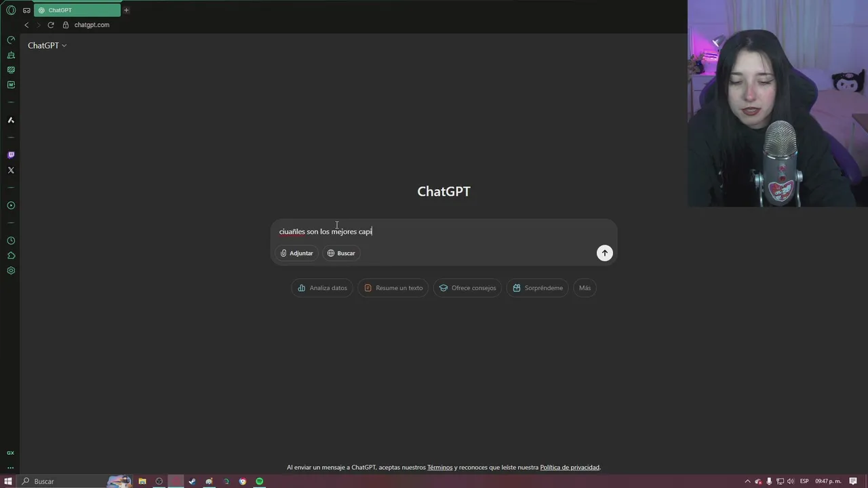Open History clock icon in sidebar
The width and height of the screenshot is (868, 488).
pos(11,241)
